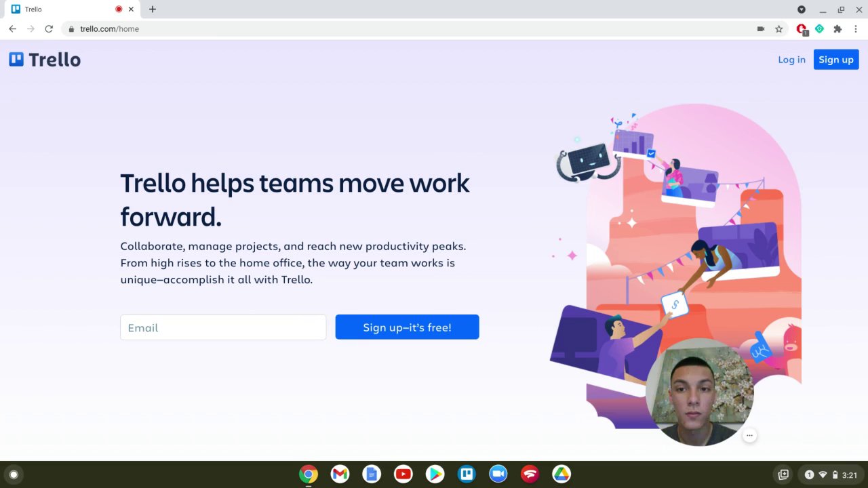
Task: Click the camera icon in address bar
Action: (x=761, y=29)
